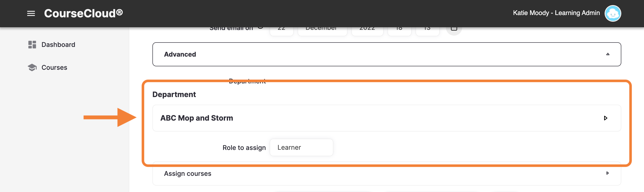Collapse the Advanced section header
Image resolution: width=644 pixels, height=192 pixels.
point(386,54)
